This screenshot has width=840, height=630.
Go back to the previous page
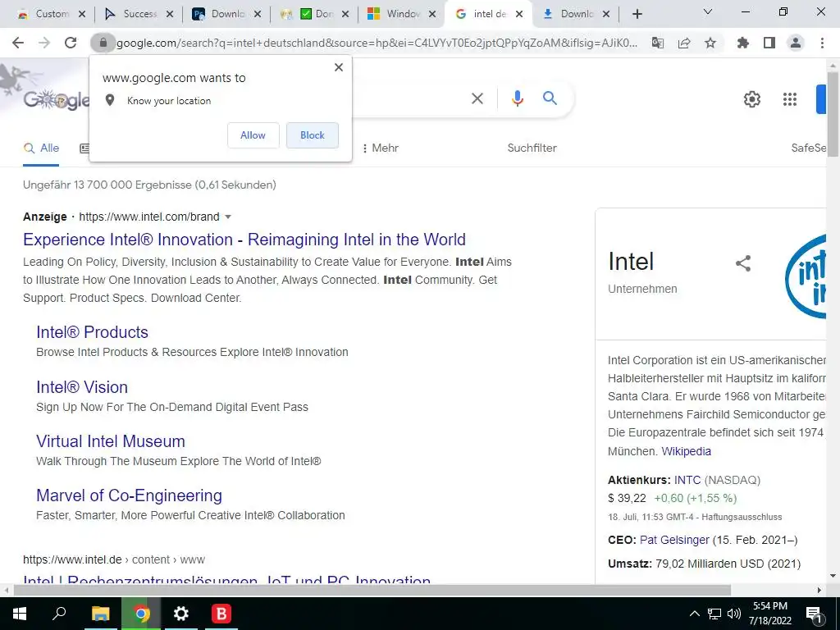(x=18, y=43)
